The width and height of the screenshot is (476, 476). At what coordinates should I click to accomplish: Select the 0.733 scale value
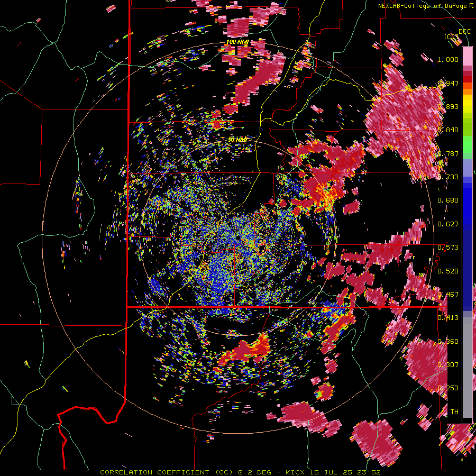point(448,177)
